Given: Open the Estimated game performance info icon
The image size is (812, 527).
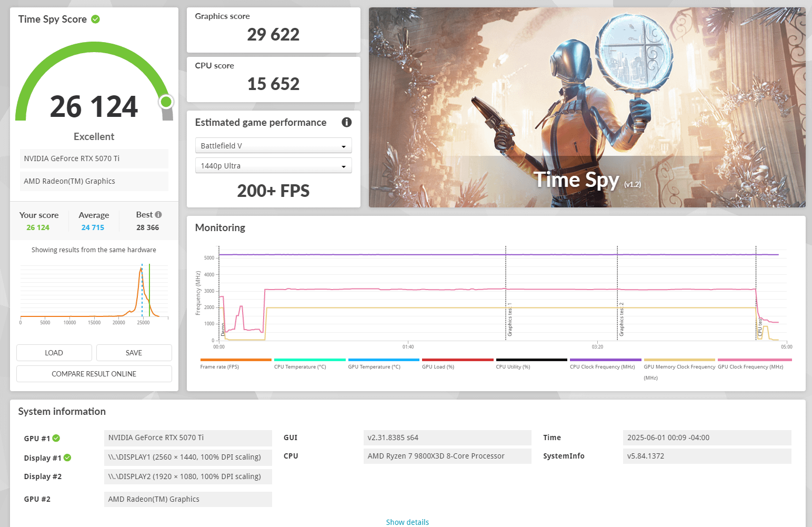Looking at the screenshot, I should pos(346,122).
